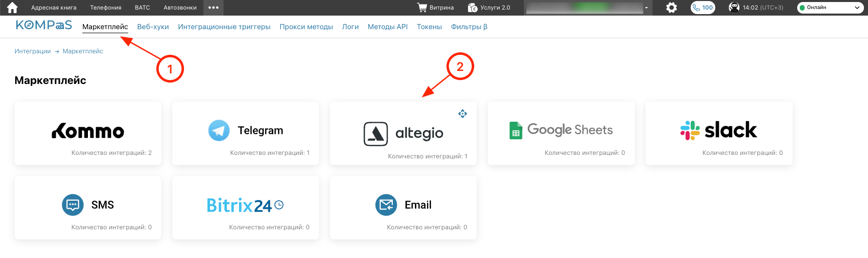Screen dimensions: 868x258
Task: Open the Автозвонки menu
Action: click(x=180, y=8)
